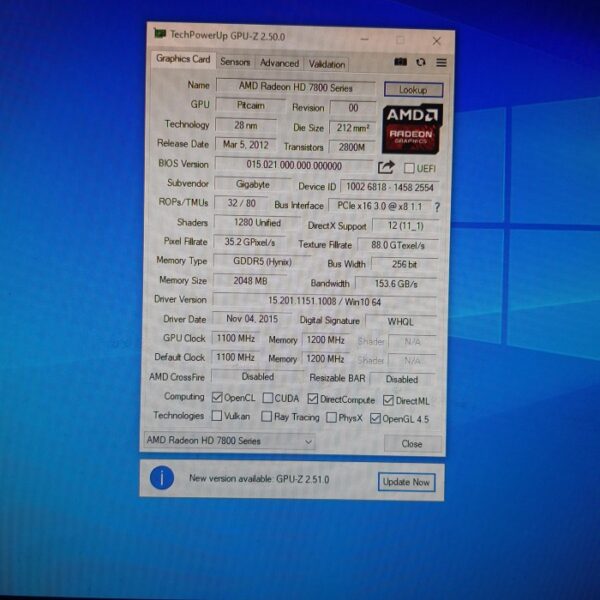Image resolution: width=600 pixels, height=600 pixels.
Task: Switch to the Advanced tab
Action: pyautogui.click(x=279, y=63)
